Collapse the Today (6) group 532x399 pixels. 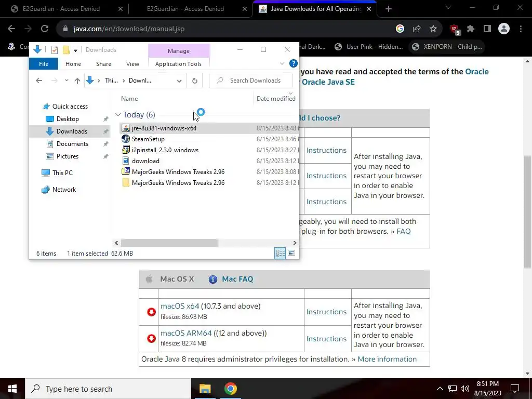click(x=118, y=115)
